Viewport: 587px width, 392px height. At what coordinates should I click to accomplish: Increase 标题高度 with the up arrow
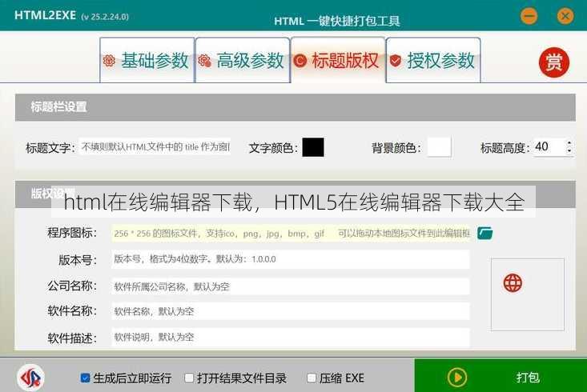pyautogui.click(x=569, y=143)
